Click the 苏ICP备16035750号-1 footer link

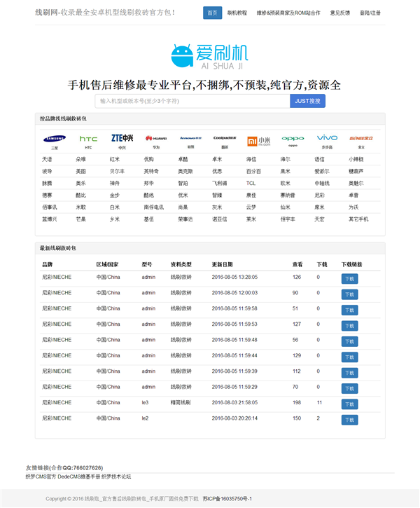tap(227, 499)
